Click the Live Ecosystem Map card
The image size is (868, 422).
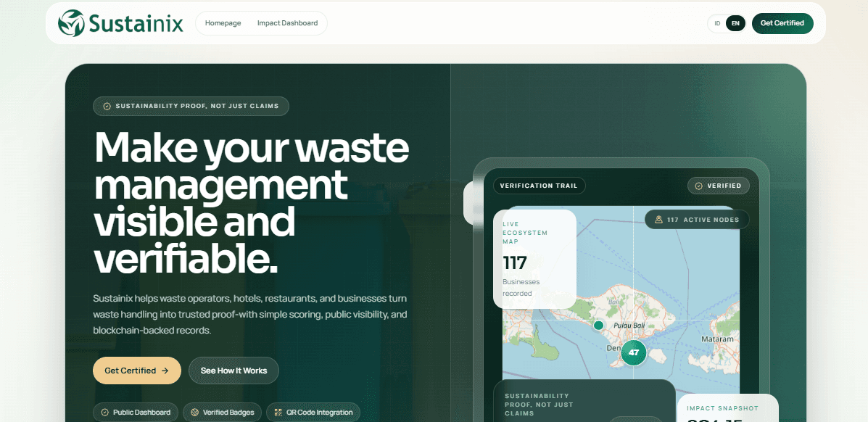534,259
